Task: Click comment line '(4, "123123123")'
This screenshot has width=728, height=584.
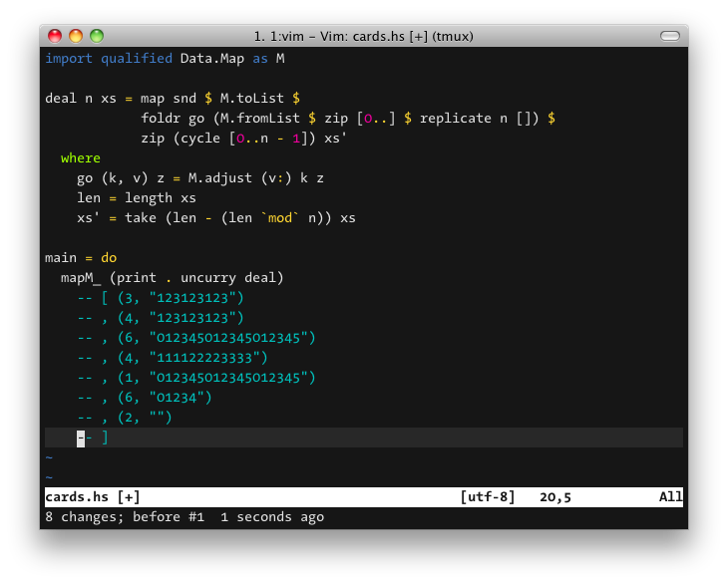Action: [x=181, y=318]
